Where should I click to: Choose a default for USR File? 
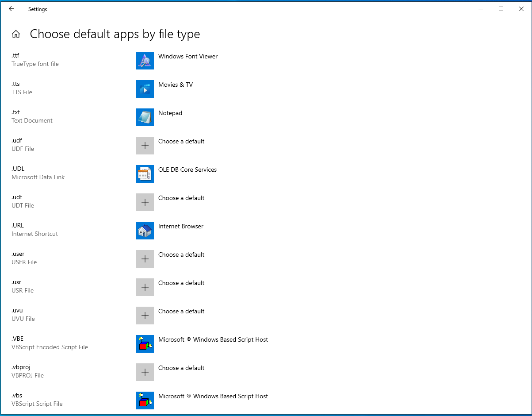(x=181, y=283)
